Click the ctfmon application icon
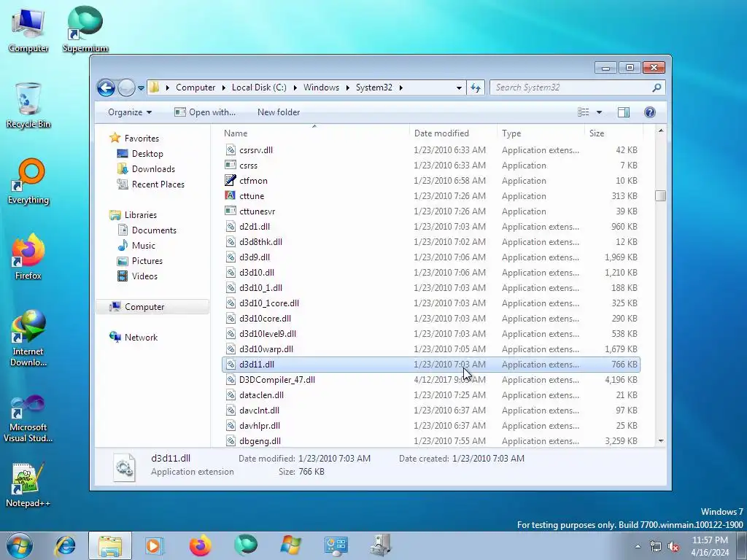The image size is (747, 560). [231, 181]
